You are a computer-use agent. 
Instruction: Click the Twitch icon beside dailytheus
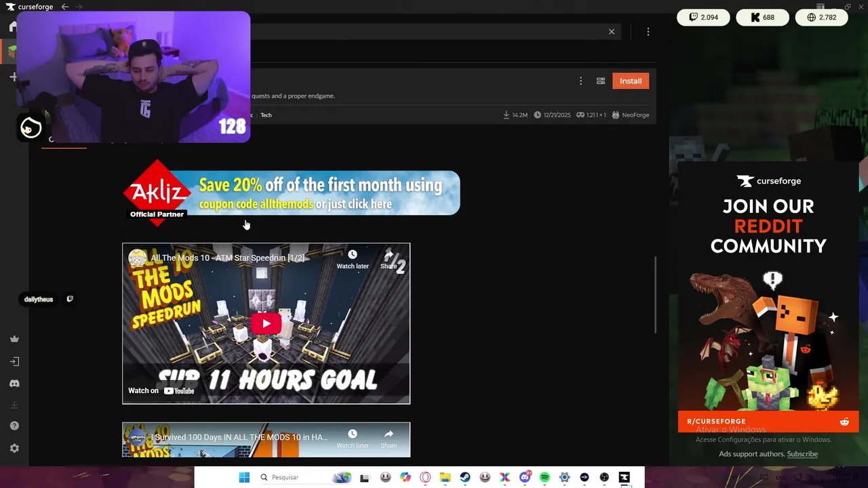coord(70,299)
